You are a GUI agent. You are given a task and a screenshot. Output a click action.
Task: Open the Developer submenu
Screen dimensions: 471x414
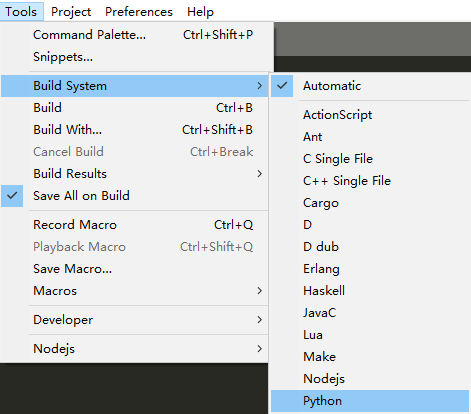[135, 320]
